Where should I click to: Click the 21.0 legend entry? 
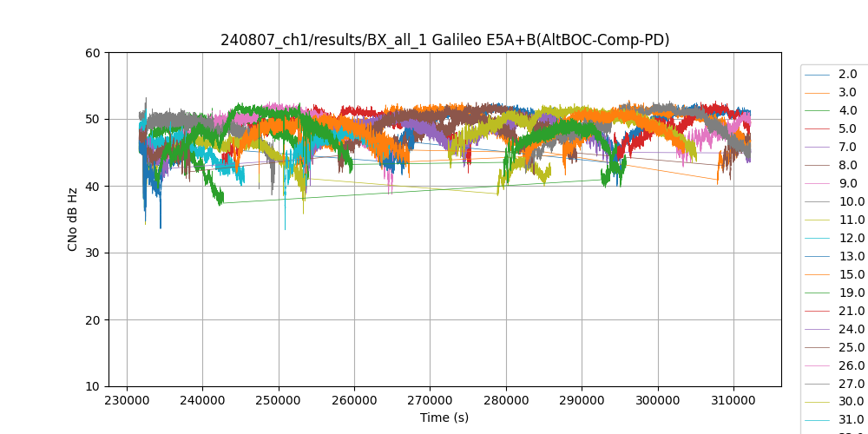click(847, 311)
